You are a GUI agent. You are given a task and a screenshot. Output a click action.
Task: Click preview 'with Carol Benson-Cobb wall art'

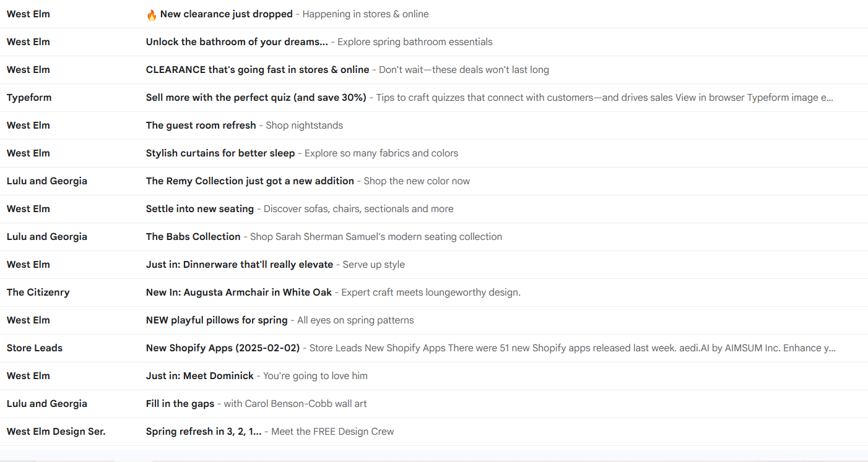pos(295,404)
